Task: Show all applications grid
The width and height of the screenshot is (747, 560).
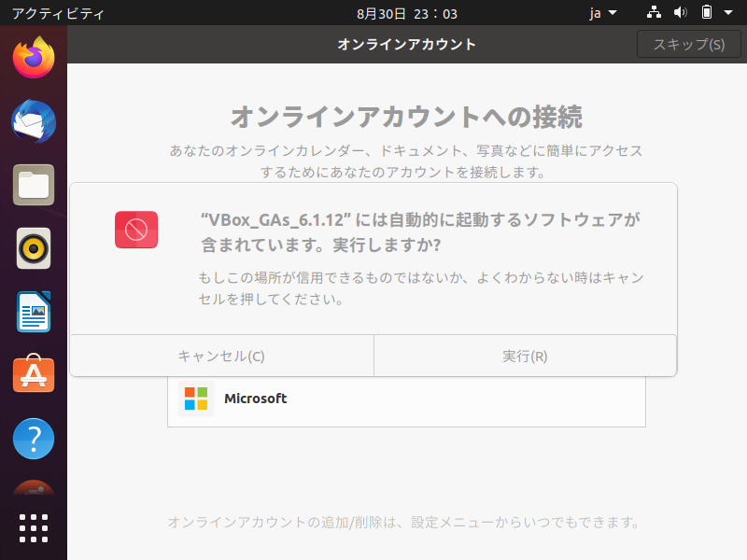Action: 34,528
